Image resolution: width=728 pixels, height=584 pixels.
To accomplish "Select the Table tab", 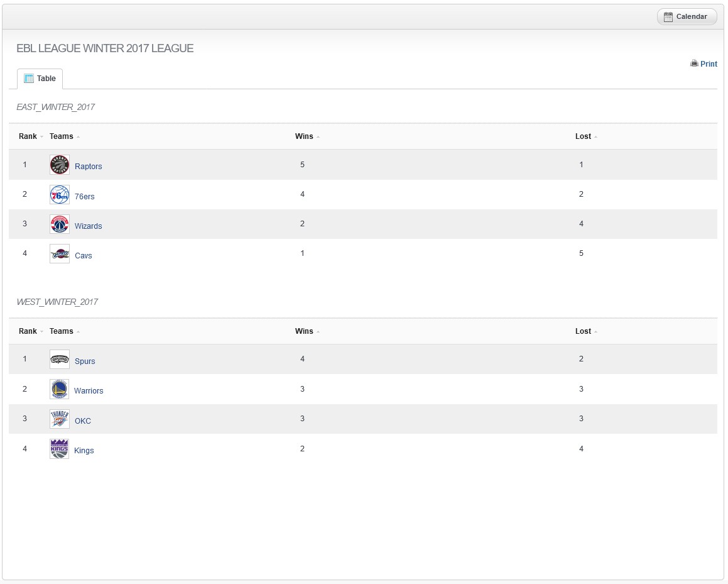I will pos(40,79).
